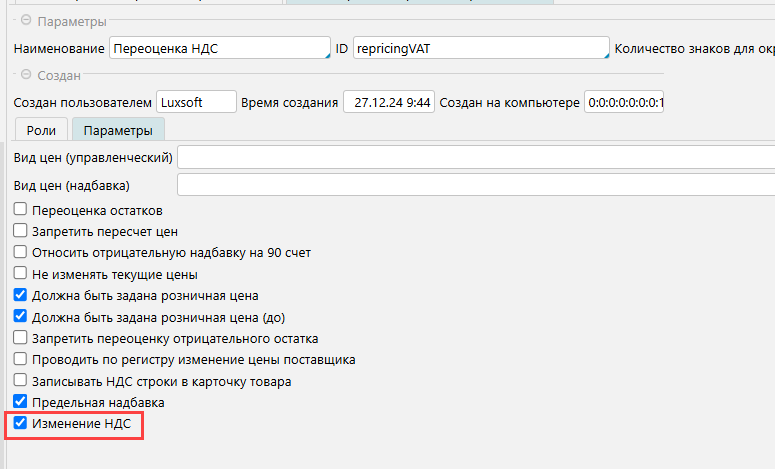Click the Наименование field with Переоценка НДС

[x=219, y=48]
